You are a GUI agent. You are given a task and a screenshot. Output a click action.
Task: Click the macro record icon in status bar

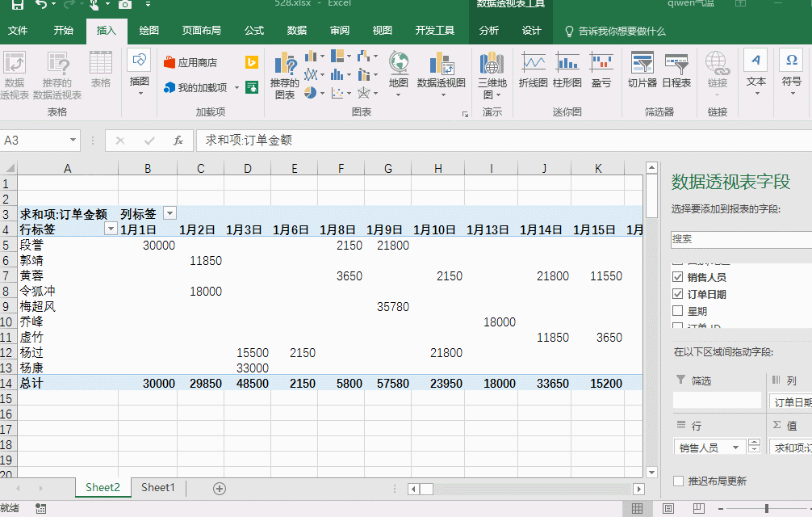tap(40, 509)
